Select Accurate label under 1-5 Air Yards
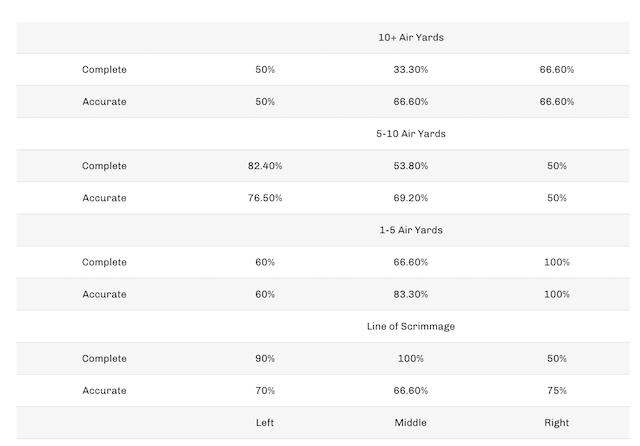The image size is (640, 446). (x=104, y=294)
